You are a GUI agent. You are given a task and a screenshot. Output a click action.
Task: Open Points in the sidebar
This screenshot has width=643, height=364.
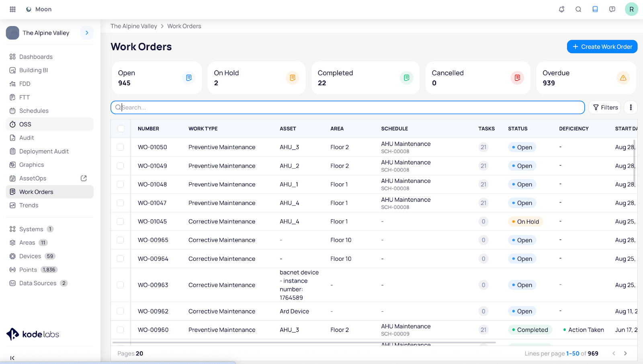click(50, 270)
